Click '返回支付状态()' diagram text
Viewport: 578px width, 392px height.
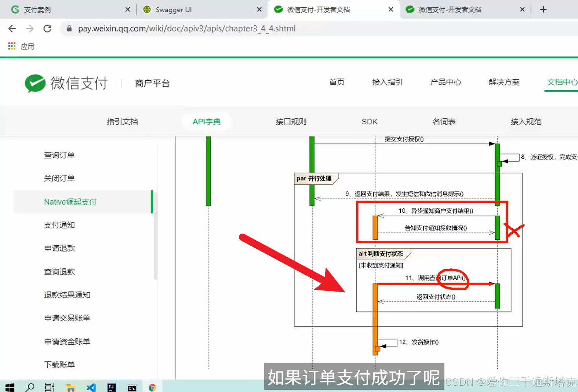click(436, 297)
